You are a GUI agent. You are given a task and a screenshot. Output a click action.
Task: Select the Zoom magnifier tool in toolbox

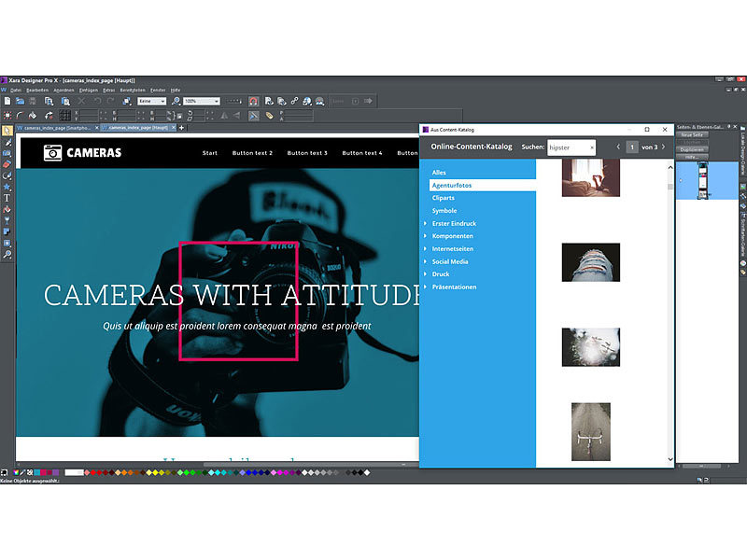click(7, 255)
